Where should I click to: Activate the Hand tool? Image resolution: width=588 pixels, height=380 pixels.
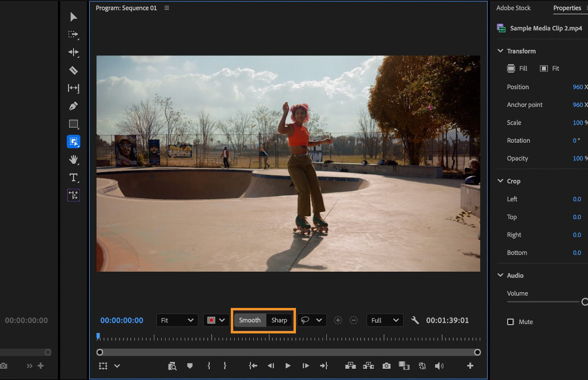tap(73, 159)
